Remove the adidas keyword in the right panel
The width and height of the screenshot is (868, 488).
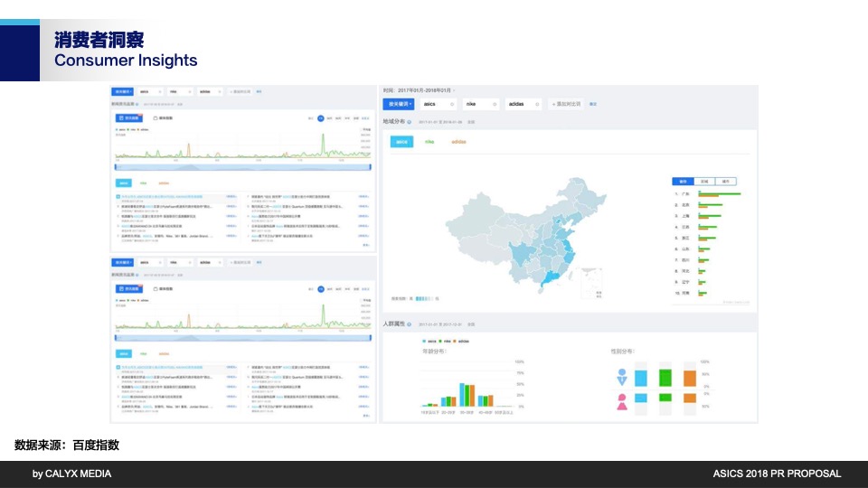[x=539, y=104]
